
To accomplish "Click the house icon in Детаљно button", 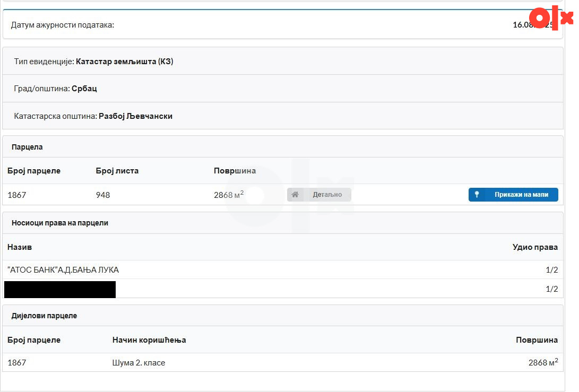I will click(x=295, y=195).
